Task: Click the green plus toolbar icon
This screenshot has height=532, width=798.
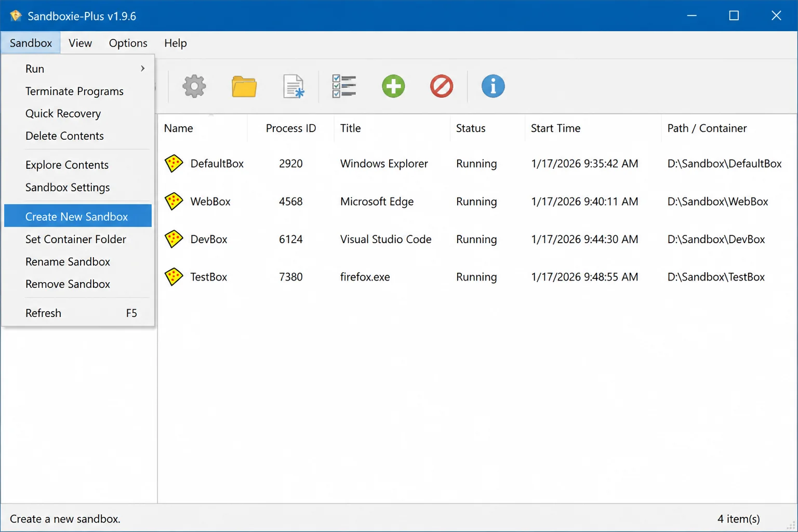Action: (393, 86)
